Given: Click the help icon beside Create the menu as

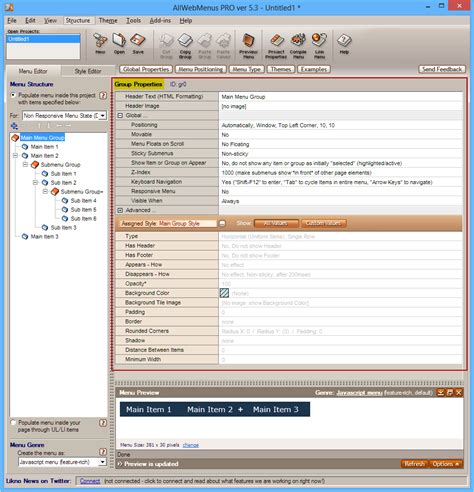Looking at the screenshot, I should coord(103,452).
